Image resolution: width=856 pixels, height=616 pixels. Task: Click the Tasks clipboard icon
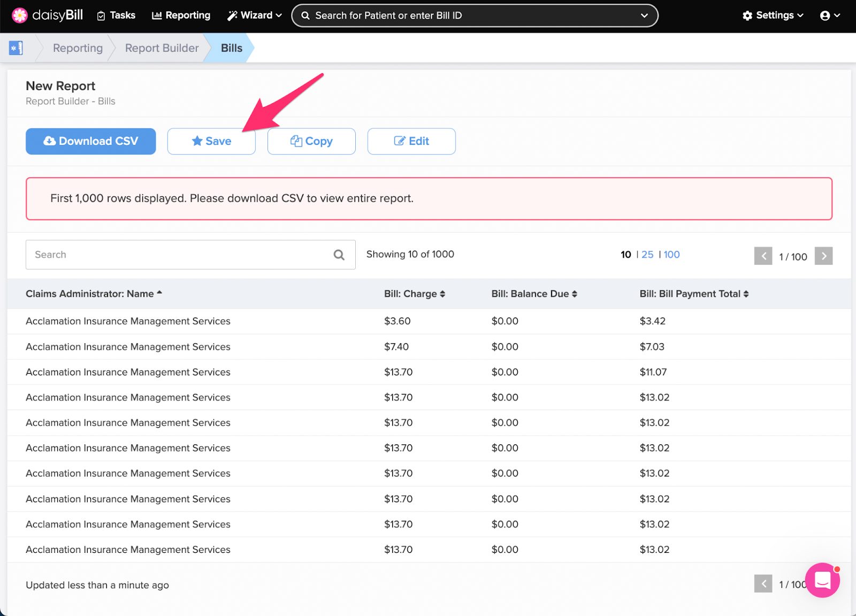coord(101,16)
